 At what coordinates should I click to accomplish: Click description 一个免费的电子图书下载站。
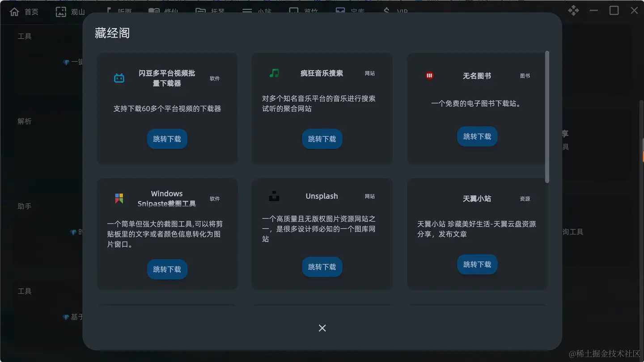coord(477,103)
